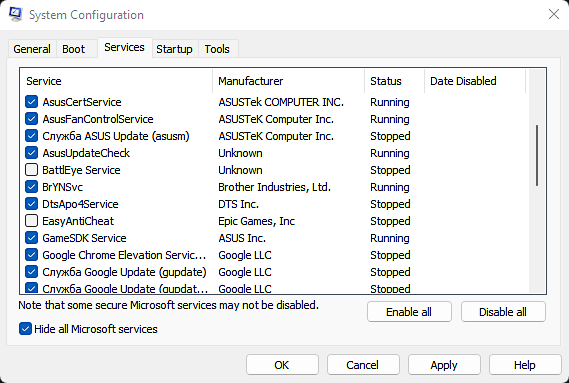Toggle Hide all Microsoft services checkbox

(x=25, y=329)
